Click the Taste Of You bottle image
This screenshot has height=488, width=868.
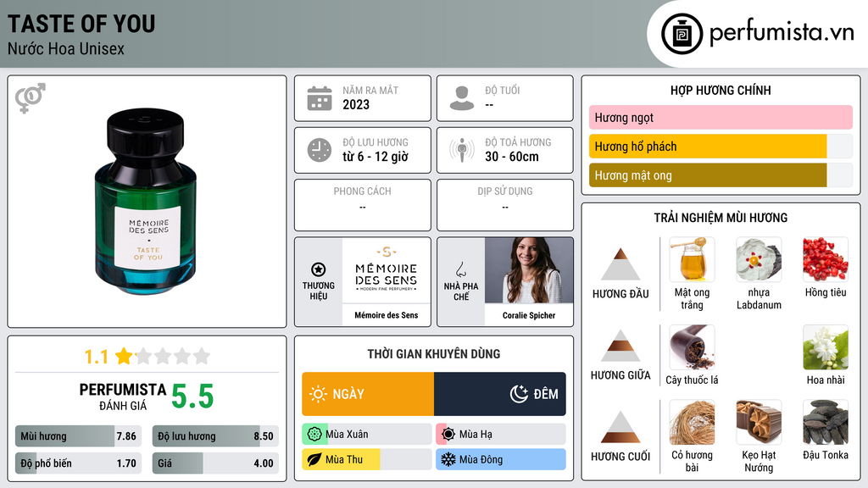[x=146, y=201]
